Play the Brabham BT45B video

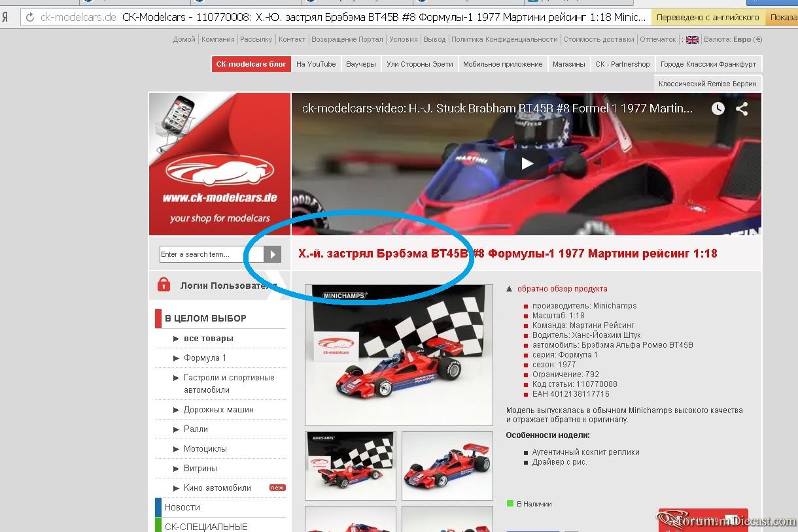click(x=526, y=165)
